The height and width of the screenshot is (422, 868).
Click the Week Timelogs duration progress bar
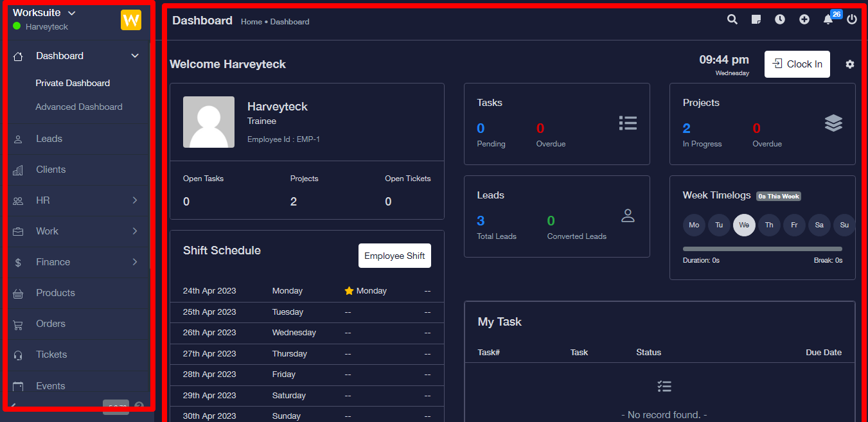762,249
